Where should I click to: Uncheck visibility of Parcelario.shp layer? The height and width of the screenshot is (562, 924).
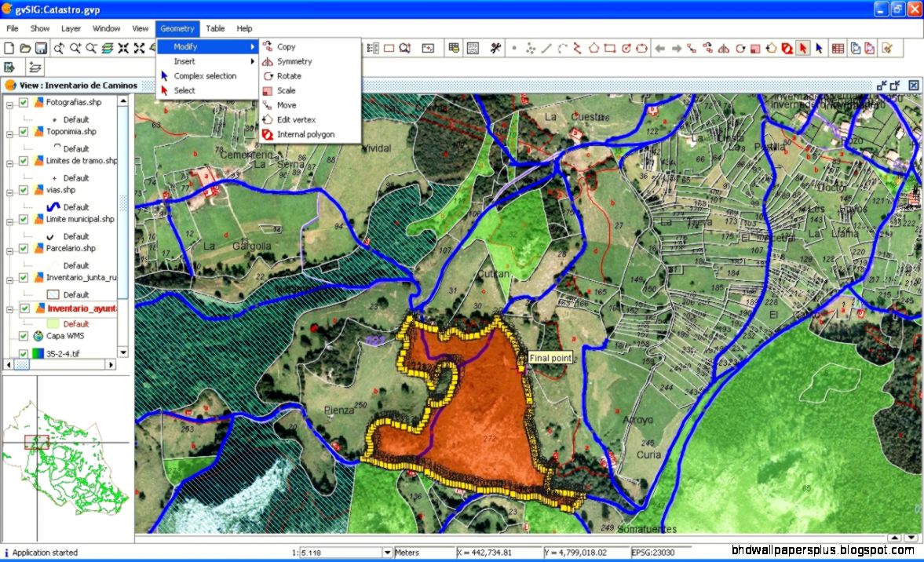[22, 249]
